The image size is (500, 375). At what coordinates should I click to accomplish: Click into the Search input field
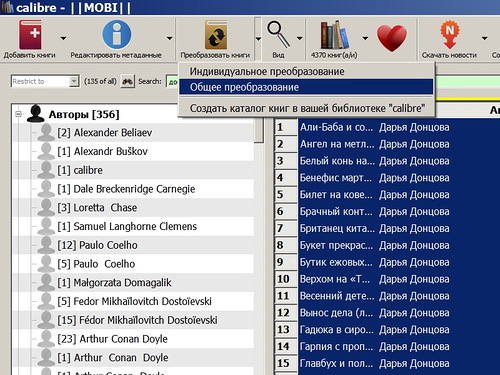click(172, 81)
